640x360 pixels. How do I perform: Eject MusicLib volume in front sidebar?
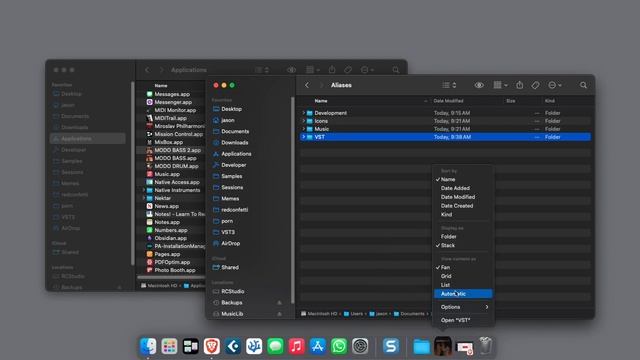click(x=280, y=314)
